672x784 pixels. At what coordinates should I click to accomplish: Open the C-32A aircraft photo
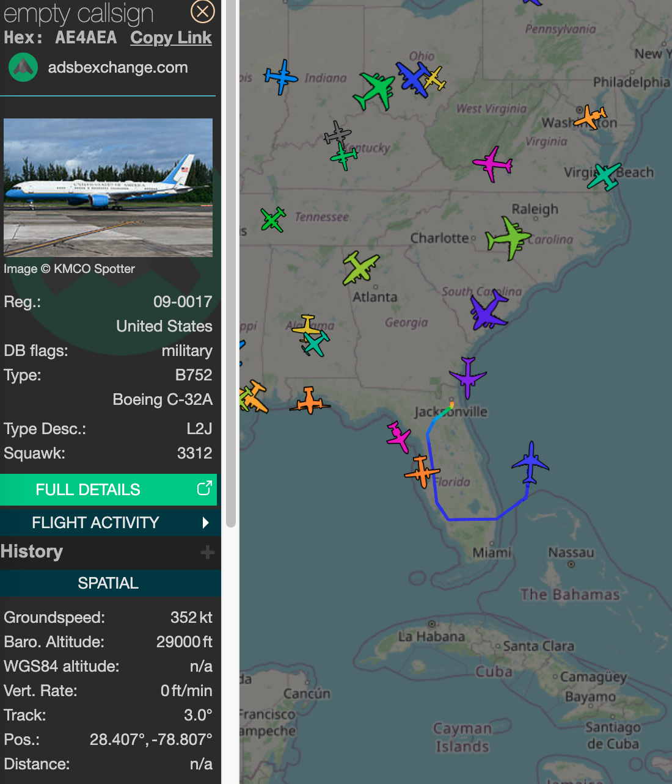(108, 187)
